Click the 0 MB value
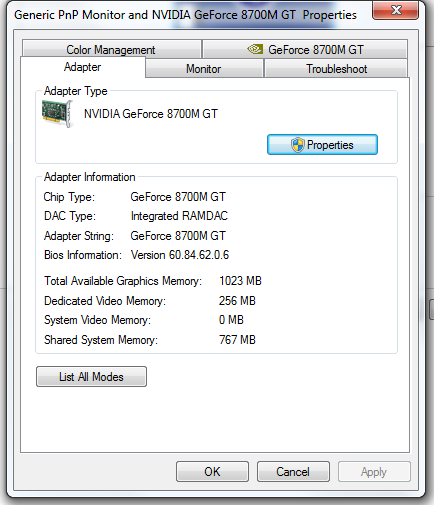This screenshot has width=434, height=505. 231,320
